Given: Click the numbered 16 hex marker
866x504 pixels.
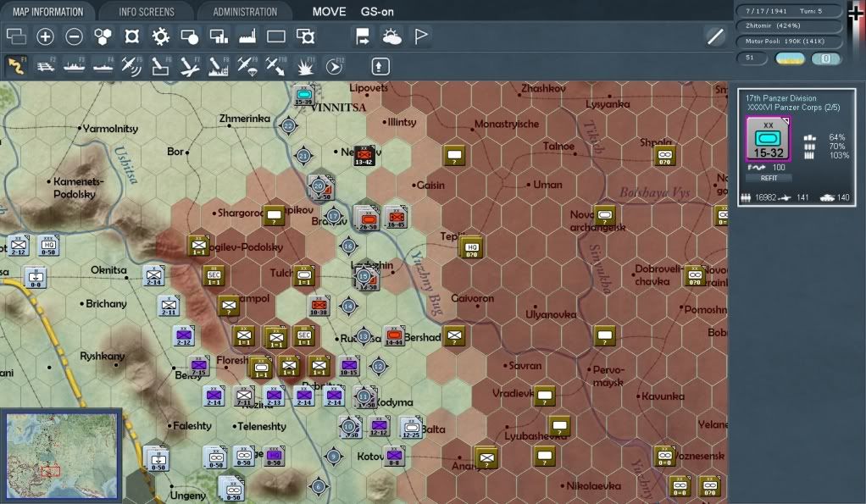Looking at the screenshot, I should [348, 246].
